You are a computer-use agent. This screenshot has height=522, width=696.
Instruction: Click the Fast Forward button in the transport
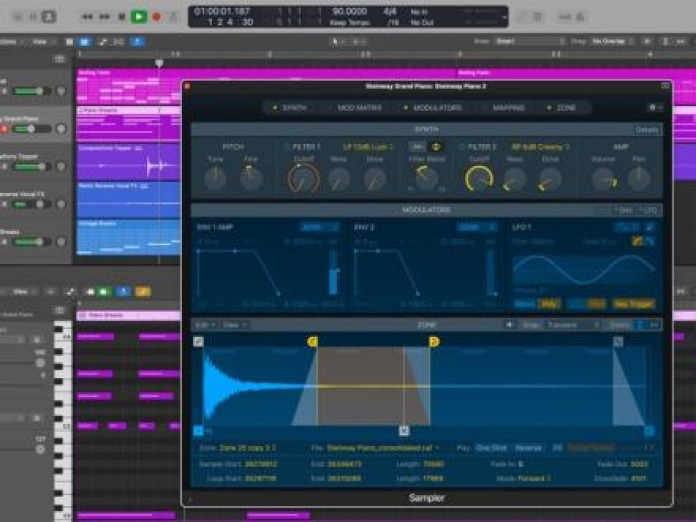tap(104, 17)
